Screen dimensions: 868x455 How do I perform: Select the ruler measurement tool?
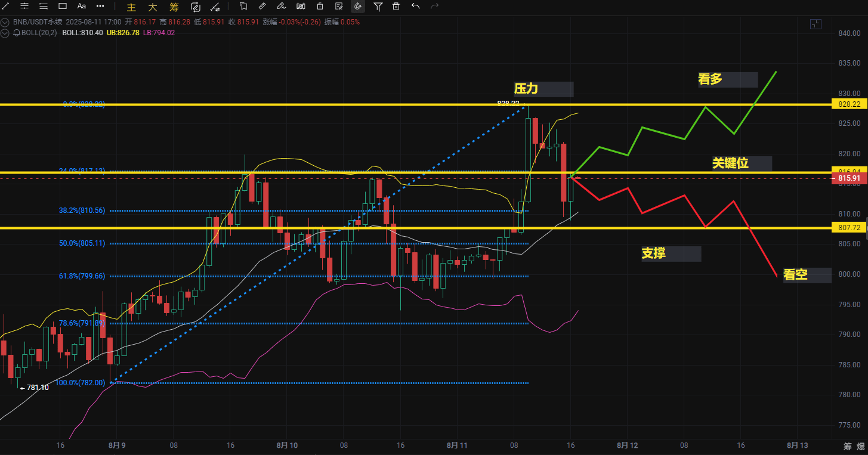click(x=262, y=7)
